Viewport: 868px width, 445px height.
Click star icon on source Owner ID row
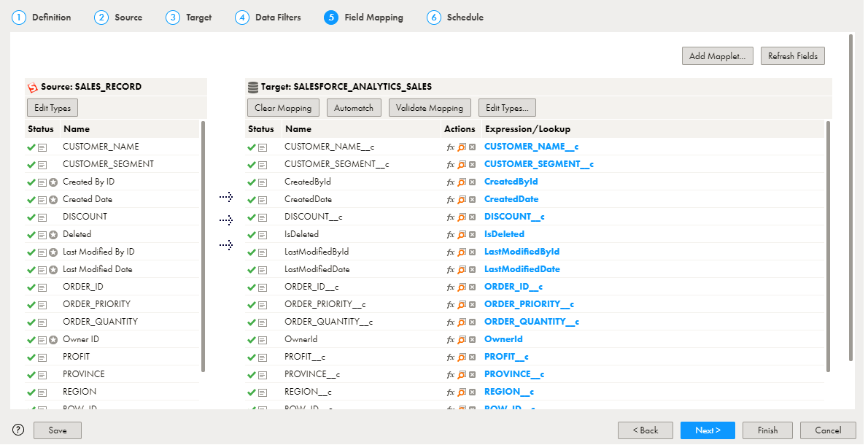coord(53,341)
